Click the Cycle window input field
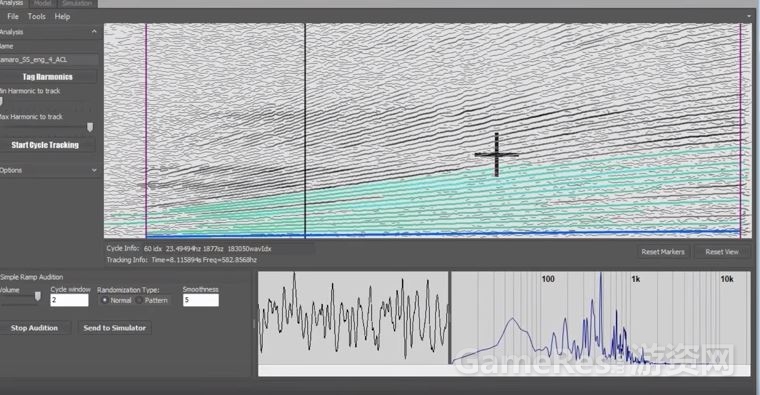Viewport: 760px width, 395px height. point(69,300)
